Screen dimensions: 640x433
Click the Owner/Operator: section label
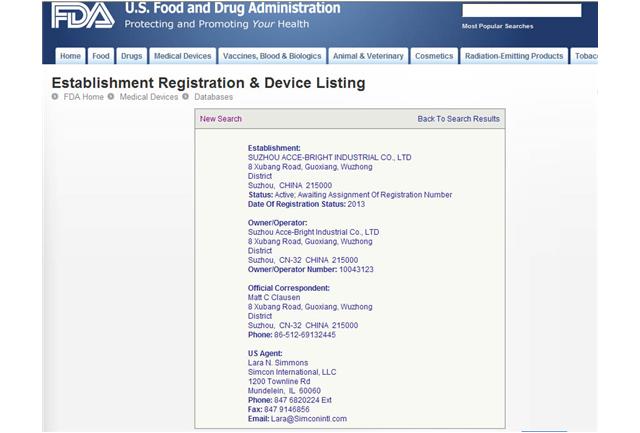click(277, 223)
